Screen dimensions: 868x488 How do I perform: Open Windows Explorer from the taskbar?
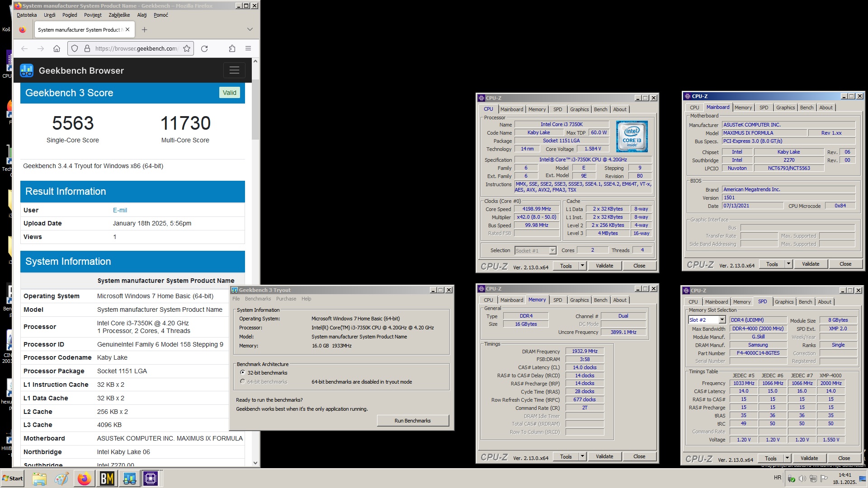39,479
